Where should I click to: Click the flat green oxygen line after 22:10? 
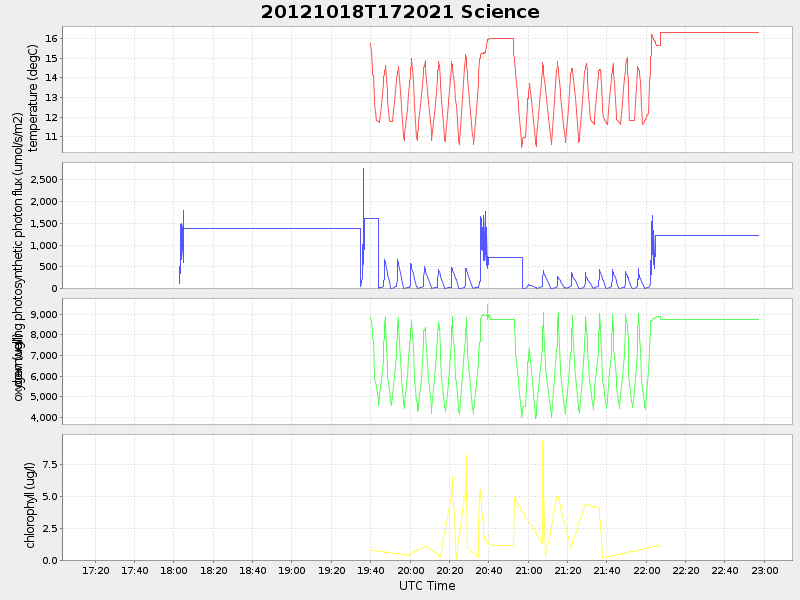point(710,319)
